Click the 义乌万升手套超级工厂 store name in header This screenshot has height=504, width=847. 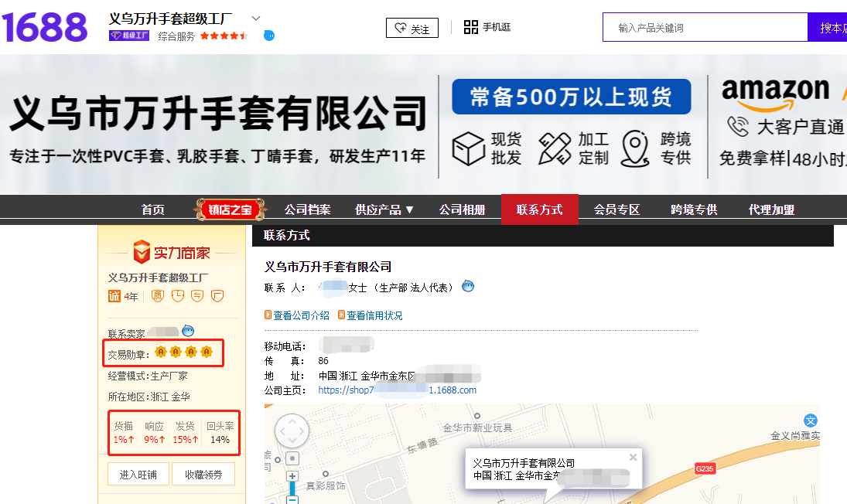[x=171, y=19]
